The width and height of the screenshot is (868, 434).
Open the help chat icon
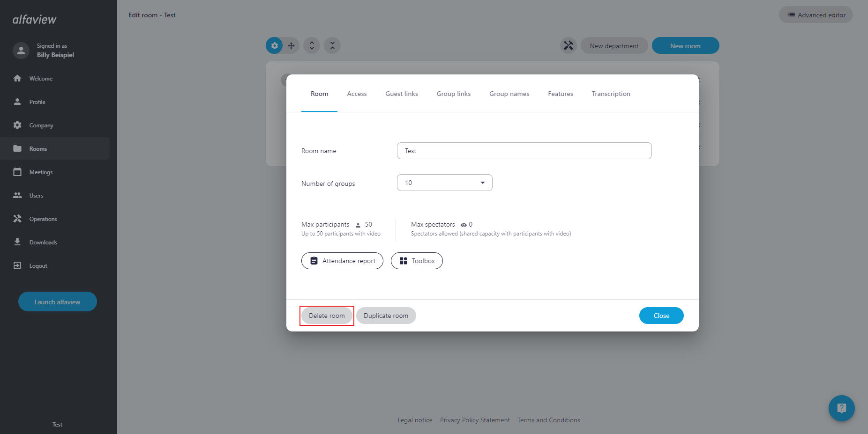pyautogui.click(x=841, y=408)
